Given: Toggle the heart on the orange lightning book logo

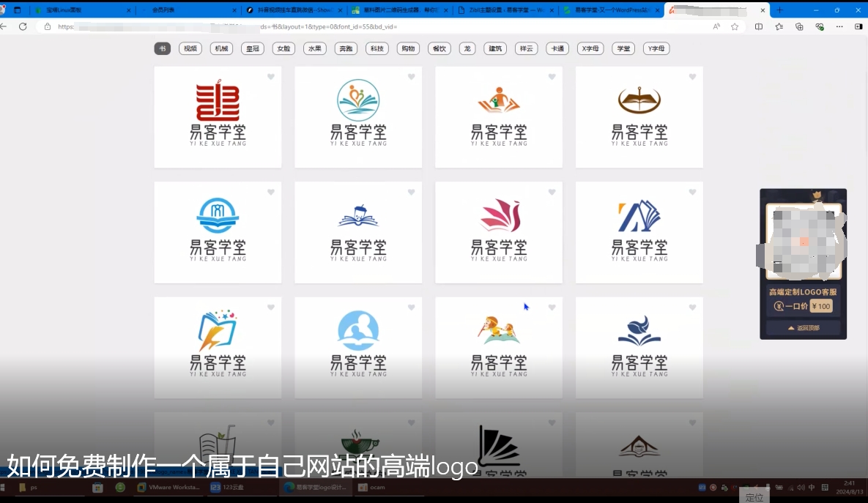Looking at the screenshot, I should (x=270, y=308).
